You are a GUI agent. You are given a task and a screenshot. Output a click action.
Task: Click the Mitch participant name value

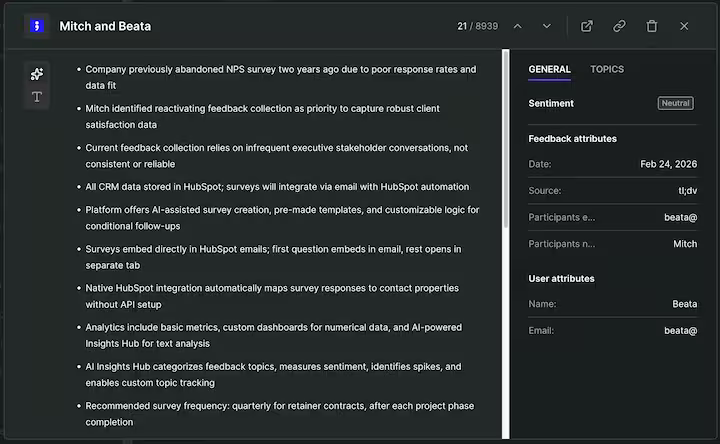pos(685,244)
